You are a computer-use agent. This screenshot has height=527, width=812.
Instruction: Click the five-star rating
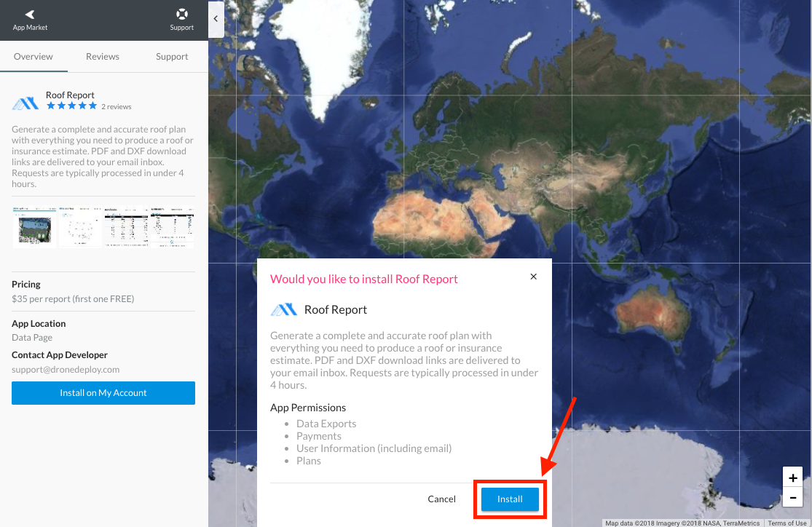[71, 106]
